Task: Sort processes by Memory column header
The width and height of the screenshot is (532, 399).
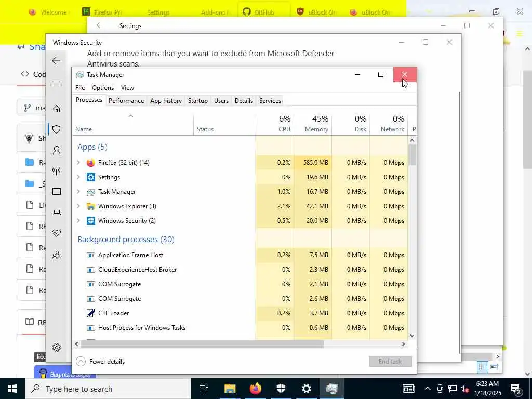Action: pyautogui.click(x=313, y=124)
